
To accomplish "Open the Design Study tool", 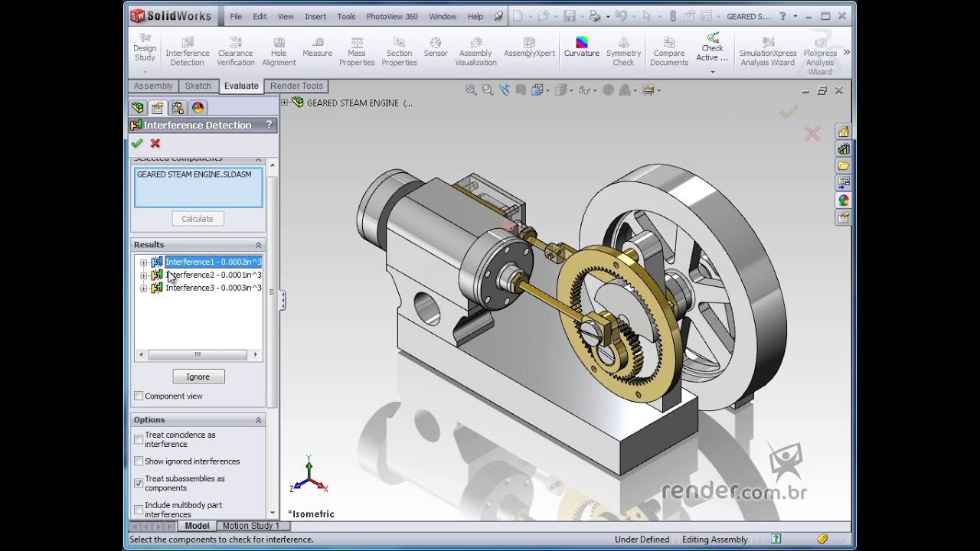I will coord(145,47).
